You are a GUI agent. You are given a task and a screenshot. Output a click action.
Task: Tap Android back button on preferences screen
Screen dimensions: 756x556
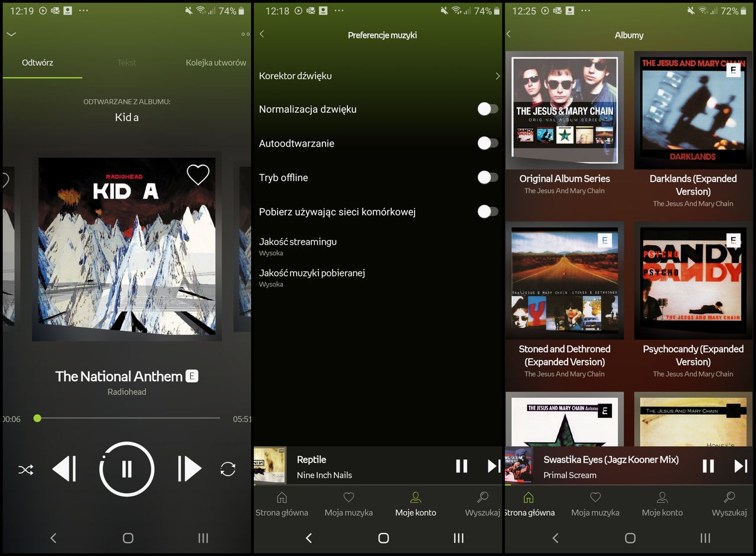pyautogui.click(x=308, y=538)
